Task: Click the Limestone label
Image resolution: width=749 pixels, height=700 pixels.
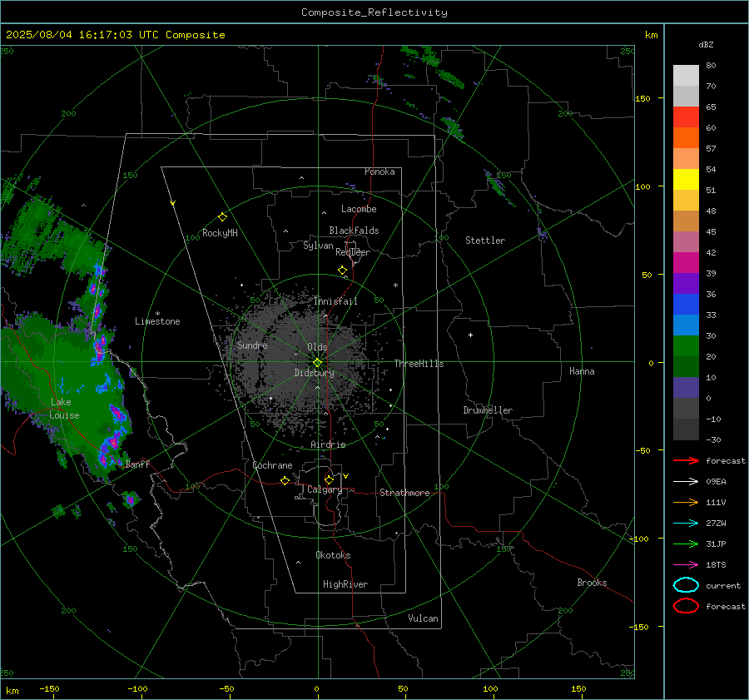Action: (x=157, y=321)
